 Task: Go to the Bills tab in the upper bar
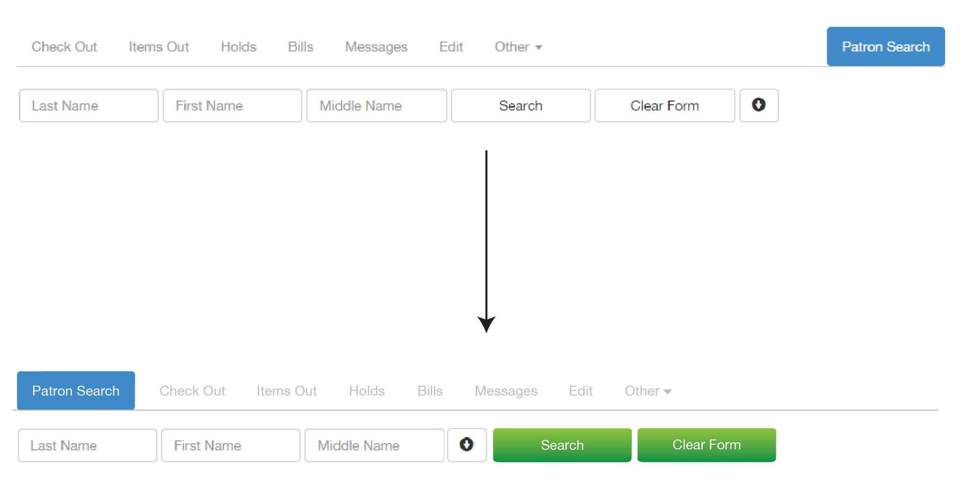(x=301, y=47)
